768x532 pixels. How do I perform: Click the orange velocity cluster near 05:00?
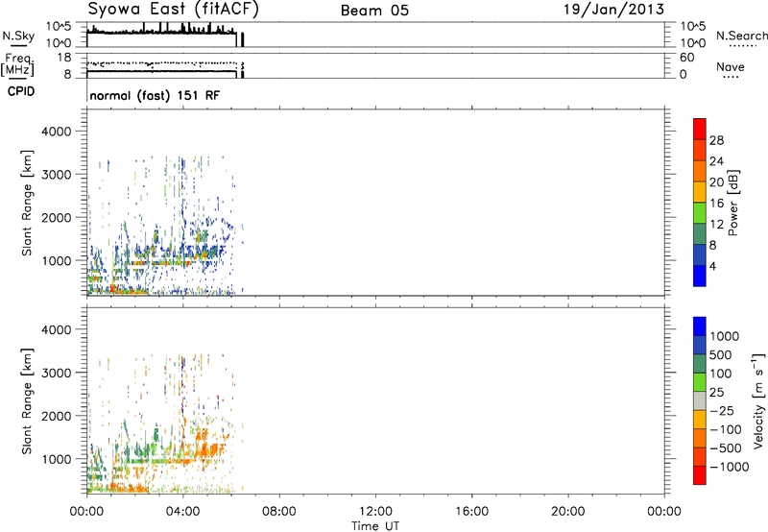(x=208, y=447)
